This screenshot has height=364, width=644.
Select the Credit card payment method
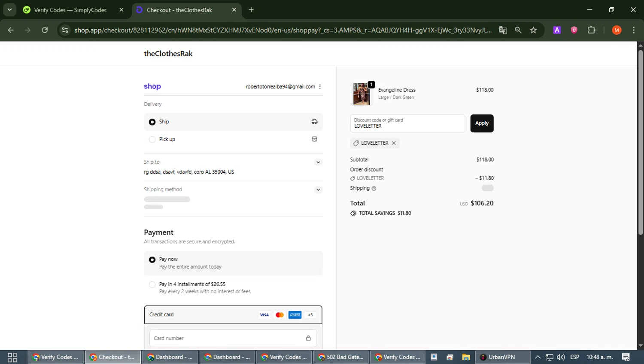233,315
